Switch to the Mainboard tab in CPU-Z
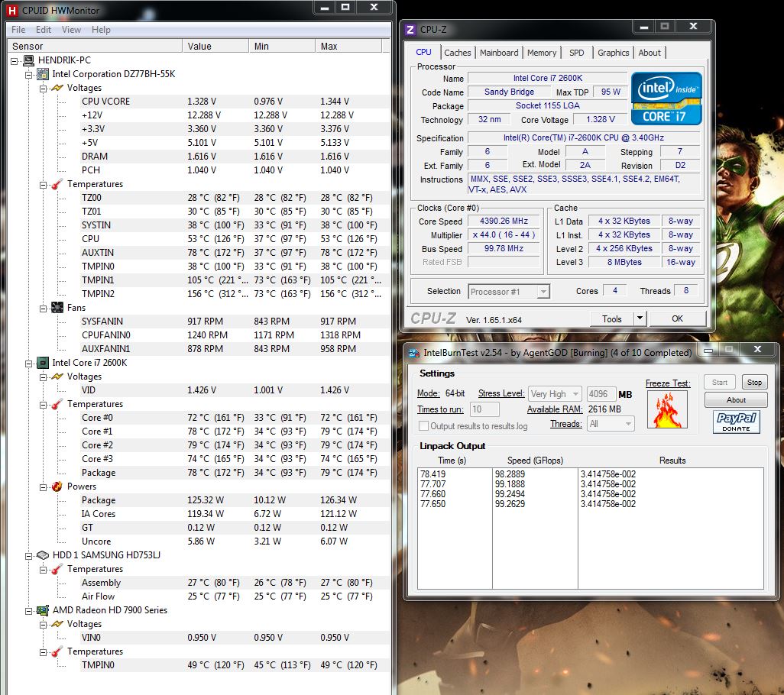784x695 pixels. [x=498, y=53]
